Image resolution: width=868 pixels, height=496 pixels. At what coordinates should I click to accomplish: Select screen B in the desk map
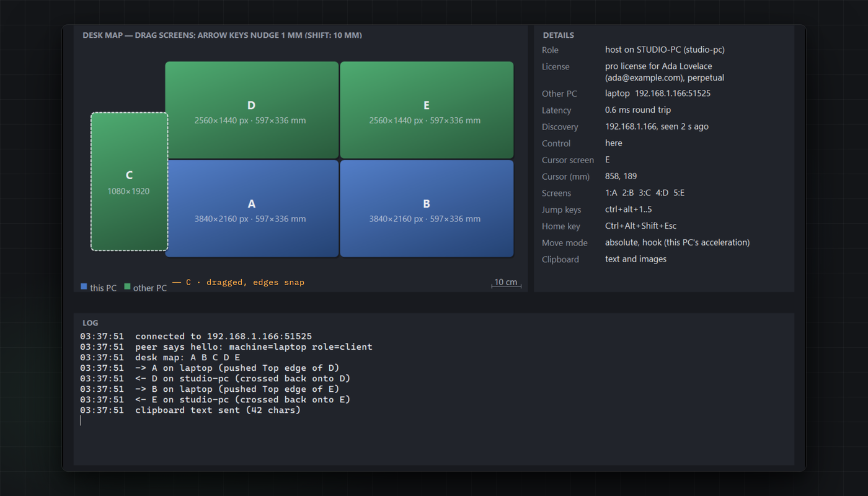click(427, 208)
